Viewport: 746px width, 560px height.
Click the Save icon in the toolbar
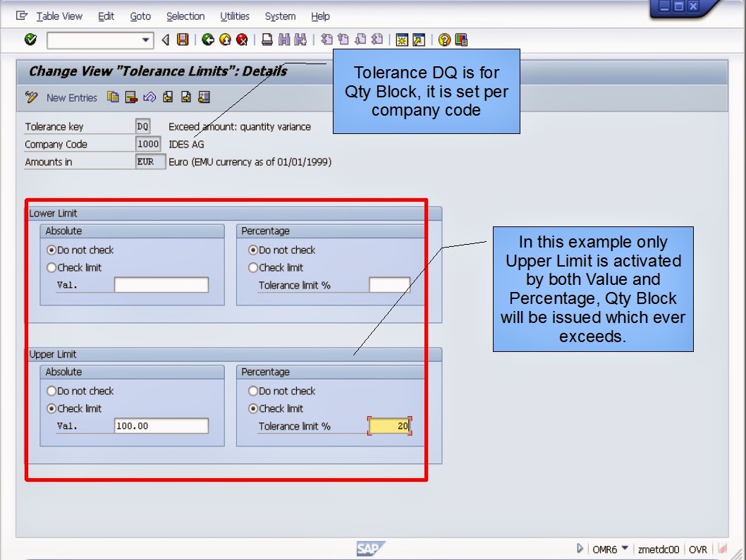click(182, 39)
